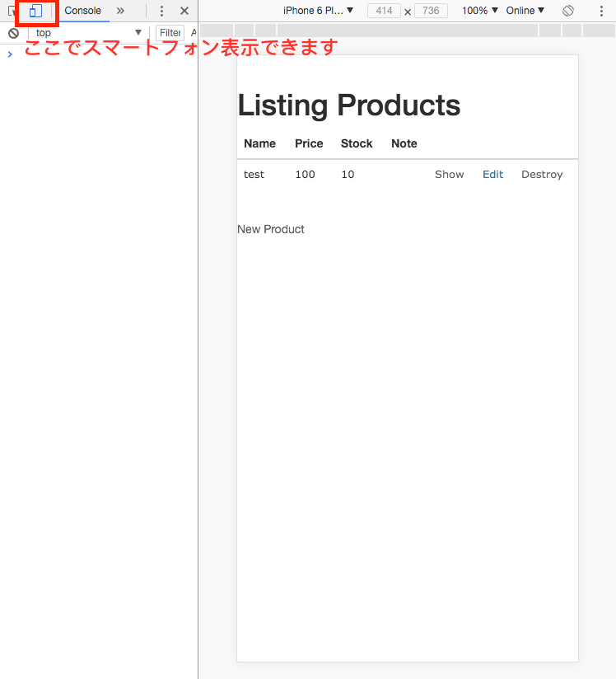Clear the console with the ban icon
The height and width of the screenshot is (679, 616).
(x=14, y=33)
